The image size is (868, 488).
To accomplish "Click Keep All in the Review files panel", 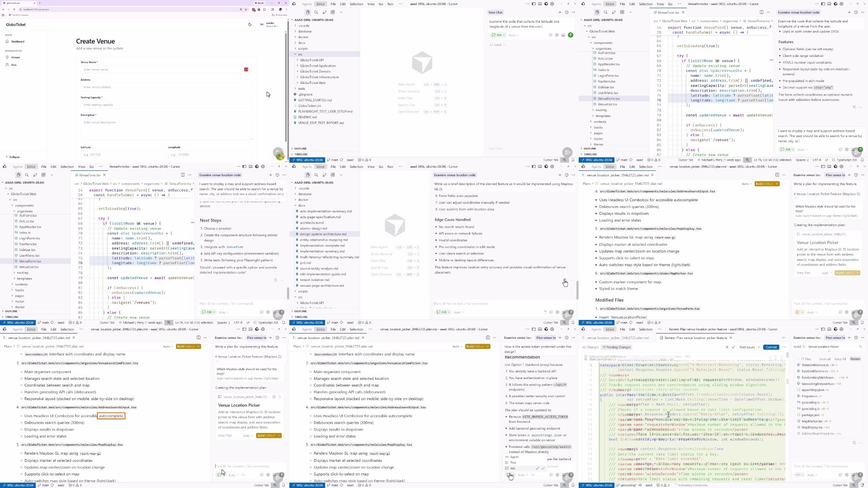I will pos(840,359).
